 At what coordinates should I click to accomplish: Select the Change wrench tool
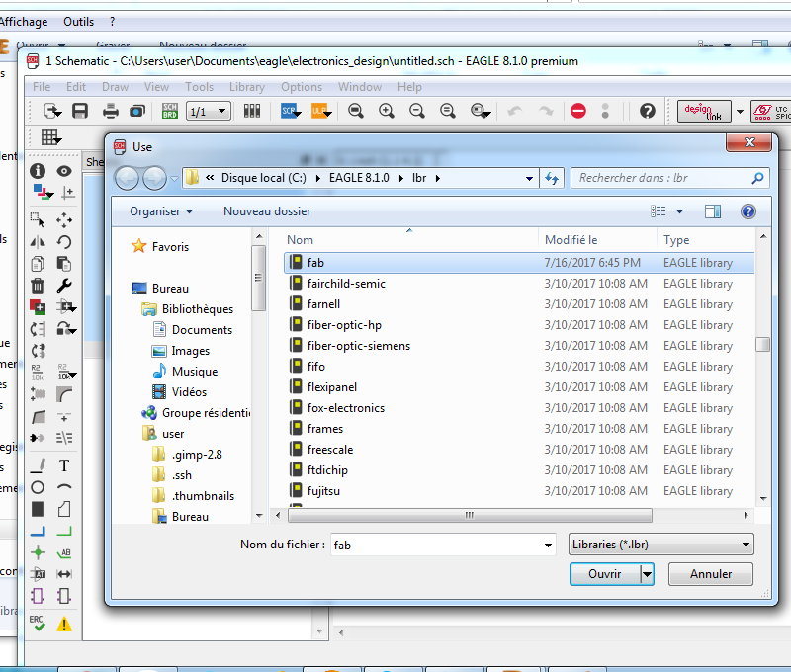point(64,286)
